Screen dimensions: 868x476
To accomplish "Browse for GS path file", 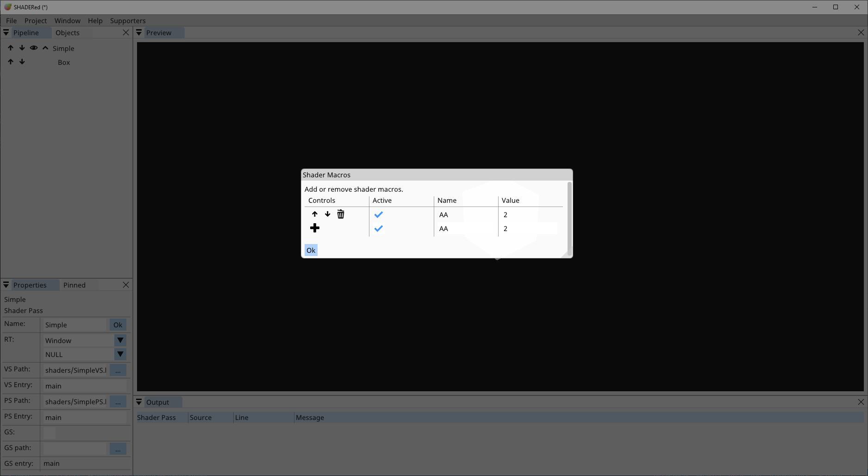I will click(118, 449).
